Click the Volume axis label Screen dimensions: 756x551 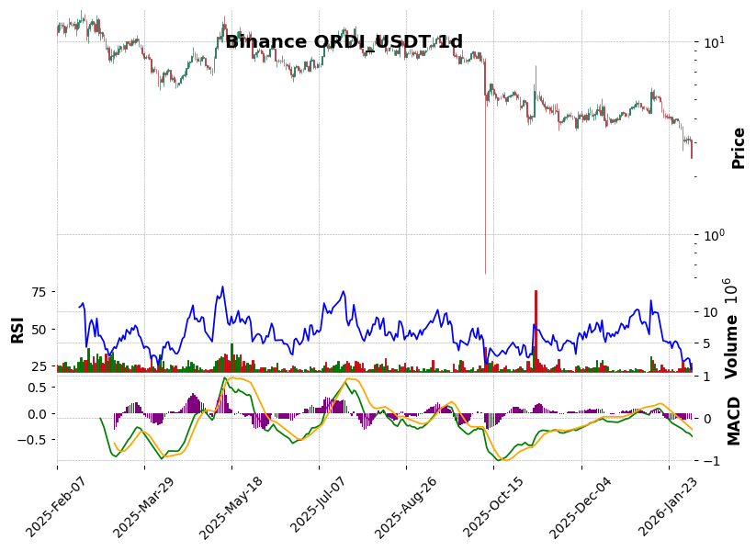tap(732, 346)
